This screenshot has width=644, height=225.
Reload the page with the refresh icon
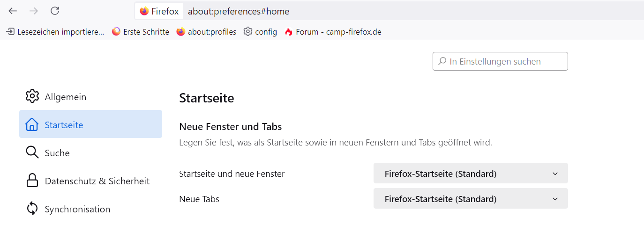pos(55,11)
